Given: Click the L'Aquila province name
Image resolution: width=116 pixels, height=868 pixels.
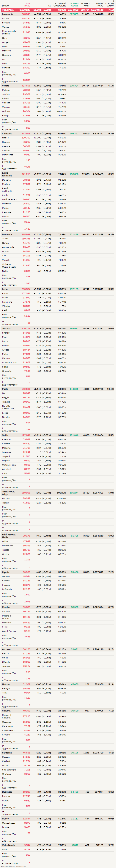Looking at the screenshot, I should tap(6, 662).
